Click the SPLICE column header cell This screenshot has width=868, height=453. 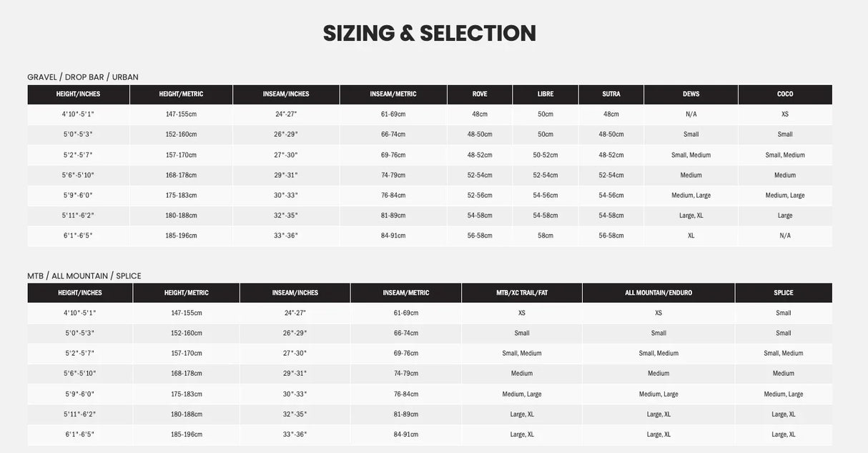[784, 293]
